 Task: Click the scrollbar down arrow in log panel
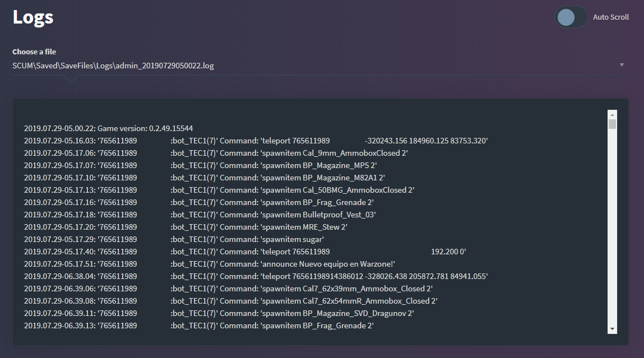[x=612, y=329]
